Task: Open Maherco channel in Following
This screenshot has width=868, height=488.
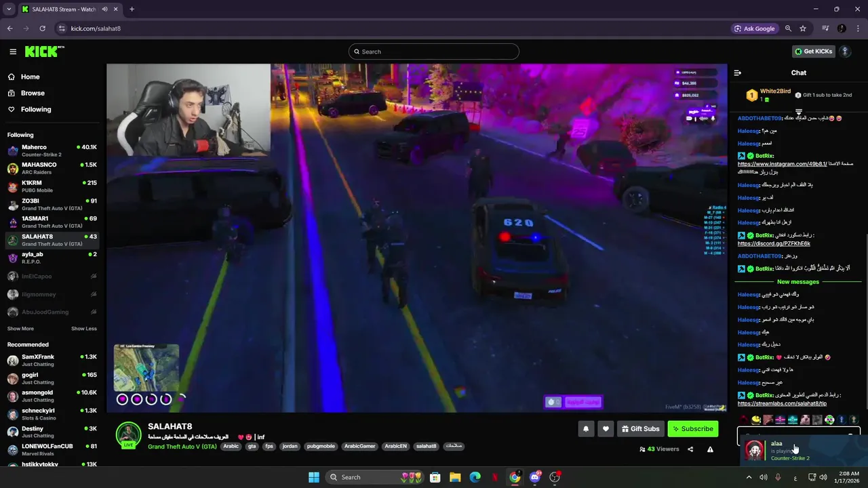Action: pos(52,150)
